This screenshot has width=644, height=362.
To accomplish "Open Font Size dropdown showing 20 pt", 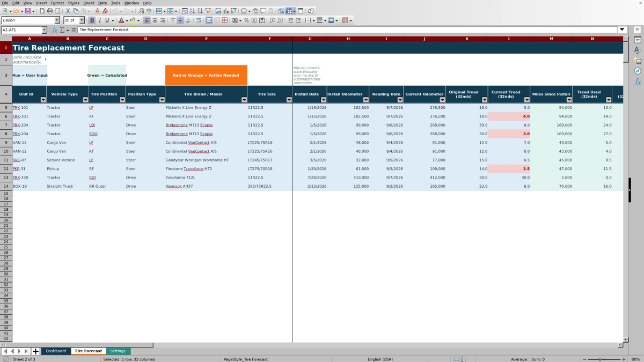I will coord(82,20).
